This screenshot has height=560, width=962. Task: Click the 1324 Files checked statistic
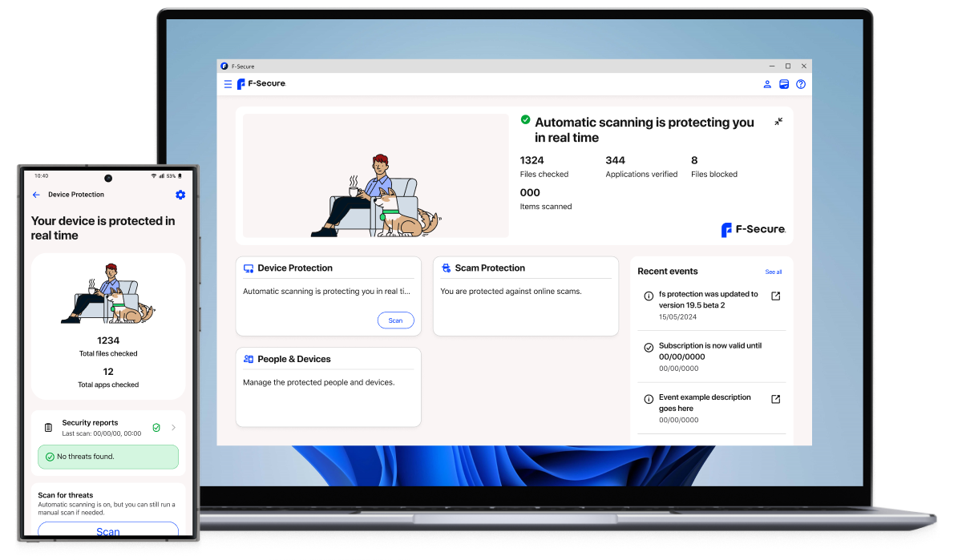544,167
